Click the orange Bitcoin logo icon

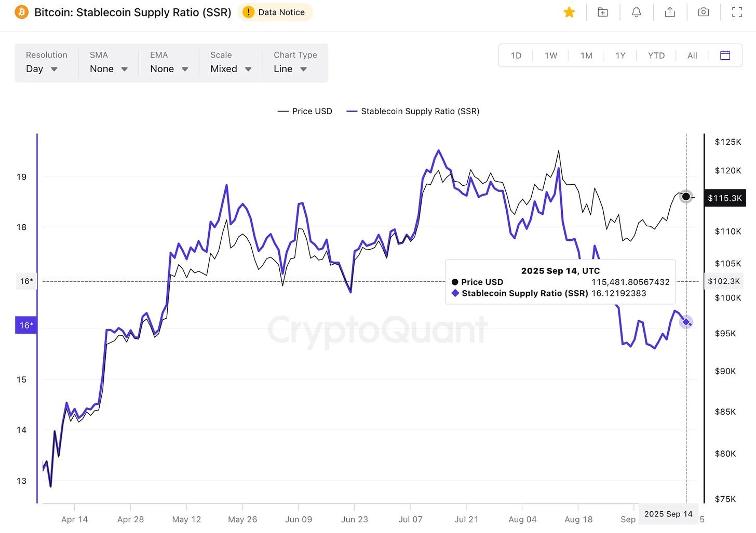[x=22, y=12]
